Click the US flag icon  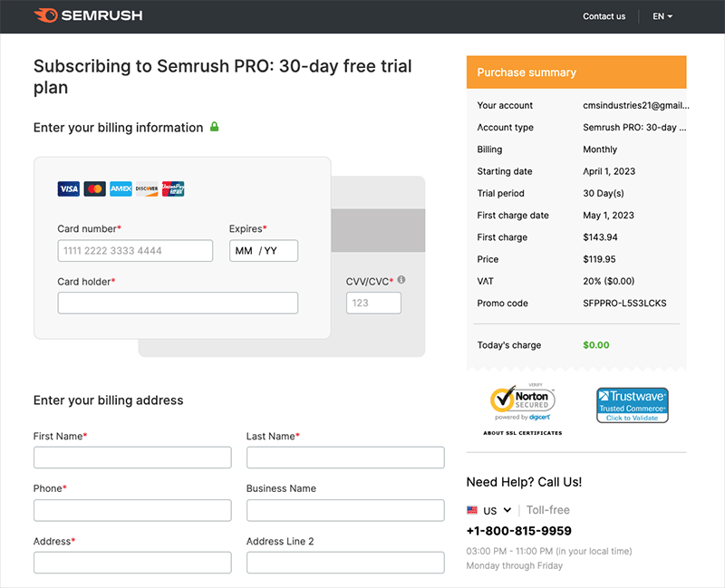(472, 510)
